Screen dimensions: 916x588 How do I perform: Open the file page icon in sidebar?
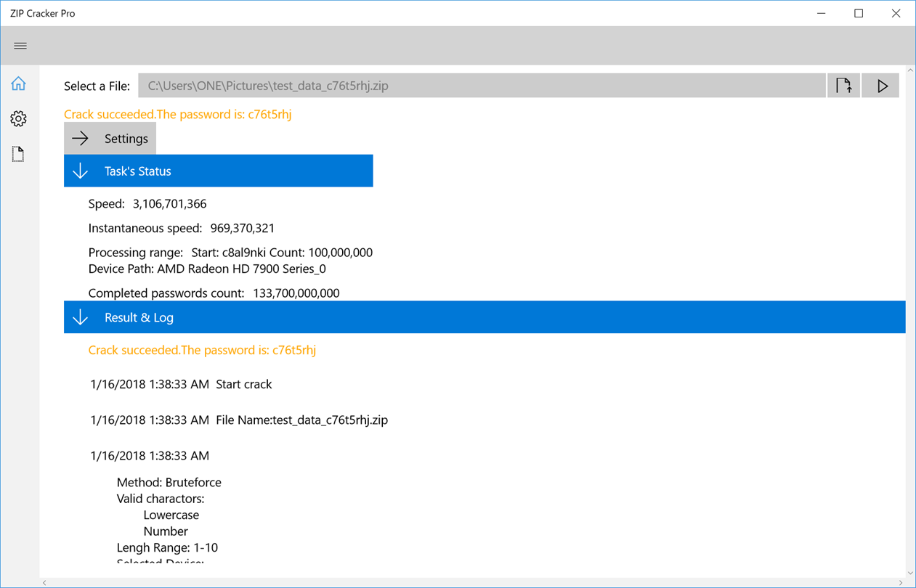click(18, 154)
